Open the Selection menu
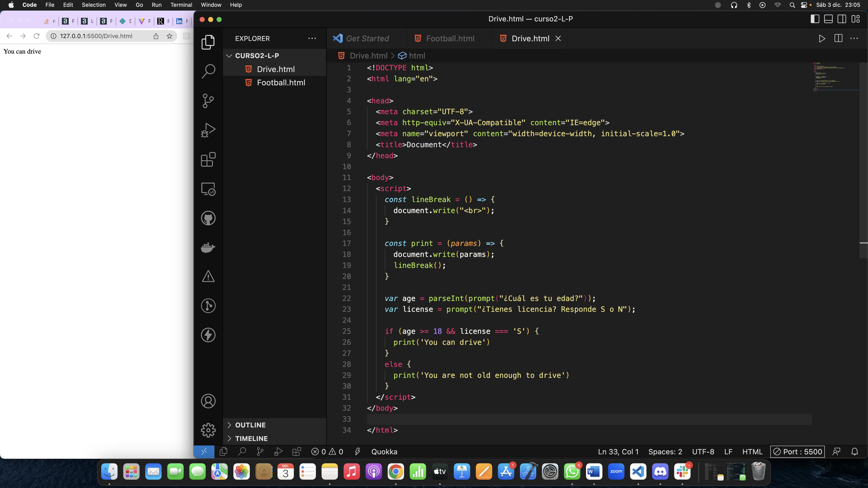This screenshot has width=868, height=488. point(94,5)
